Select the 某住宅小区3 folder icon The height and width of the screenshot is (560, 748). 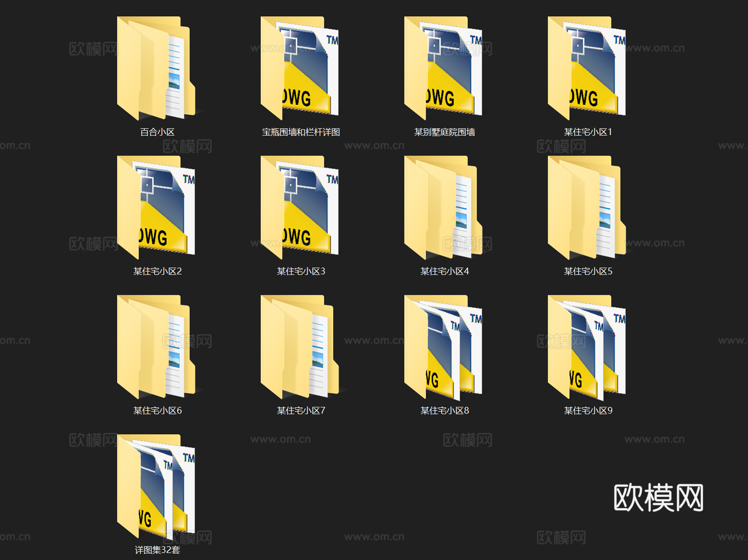pyautogui.click(x=300, y=207)
